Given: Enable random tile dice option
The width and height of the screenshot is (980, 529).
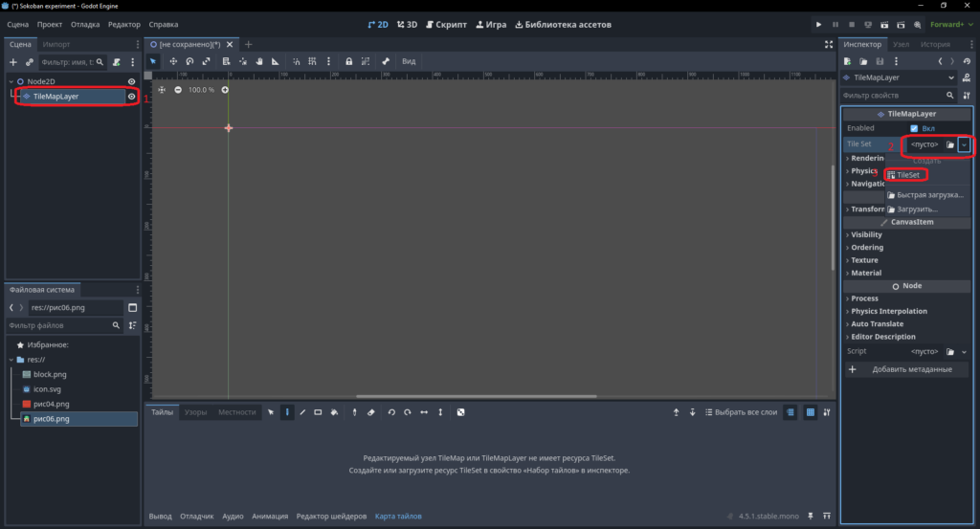Looking at the screenshot, I should [x=460, y=412].
